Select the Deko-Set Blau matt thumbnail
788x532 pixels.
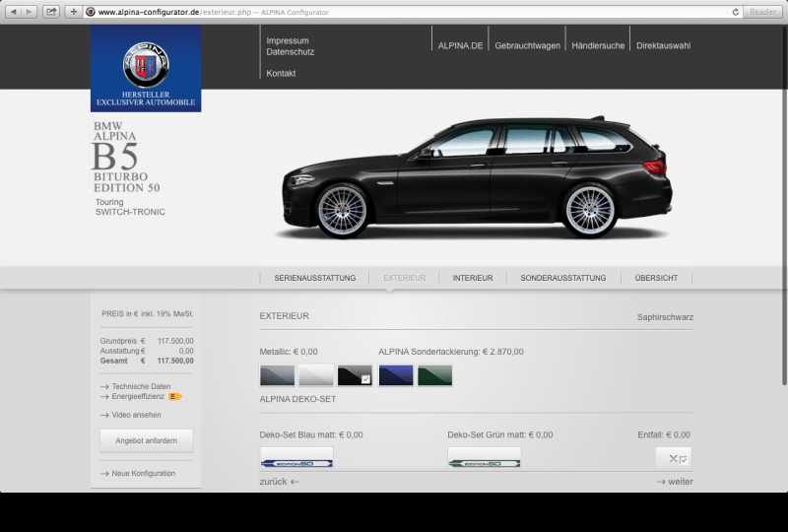coord(296,457)
